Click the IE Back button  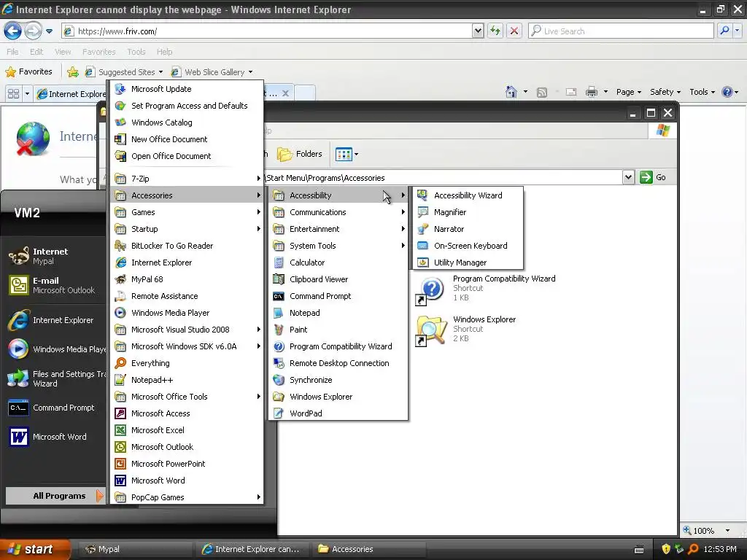[13, 31]
